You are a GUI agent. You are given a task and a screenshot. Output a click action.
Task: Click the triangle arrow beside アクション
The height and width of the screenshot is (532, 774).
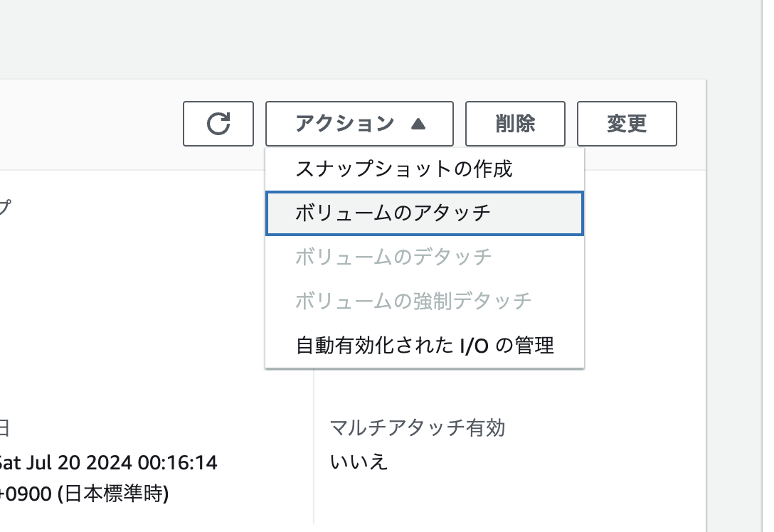(x=418, y=124)
